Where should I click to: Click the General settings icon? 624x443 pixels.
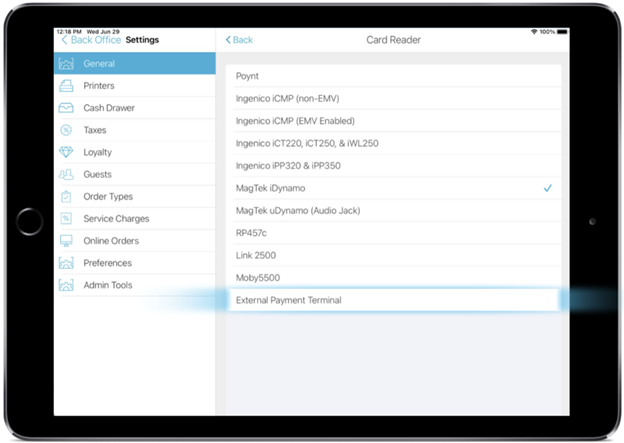pos(66,64)
